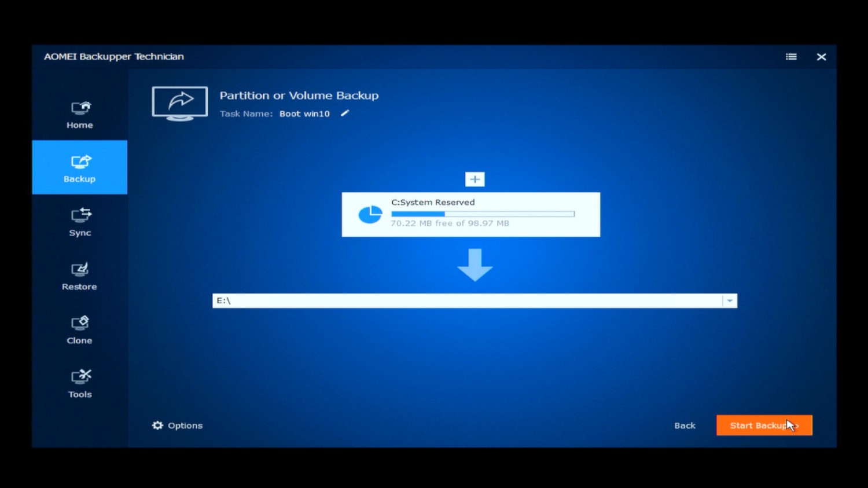The height and width of the screenshot is (488, 868).
Task: Click the plus icon to add a partition
Action: (x=475, y=179)
